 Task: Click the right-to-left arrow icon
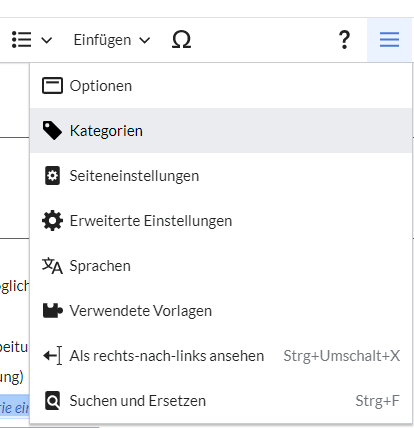coord(52,356)
